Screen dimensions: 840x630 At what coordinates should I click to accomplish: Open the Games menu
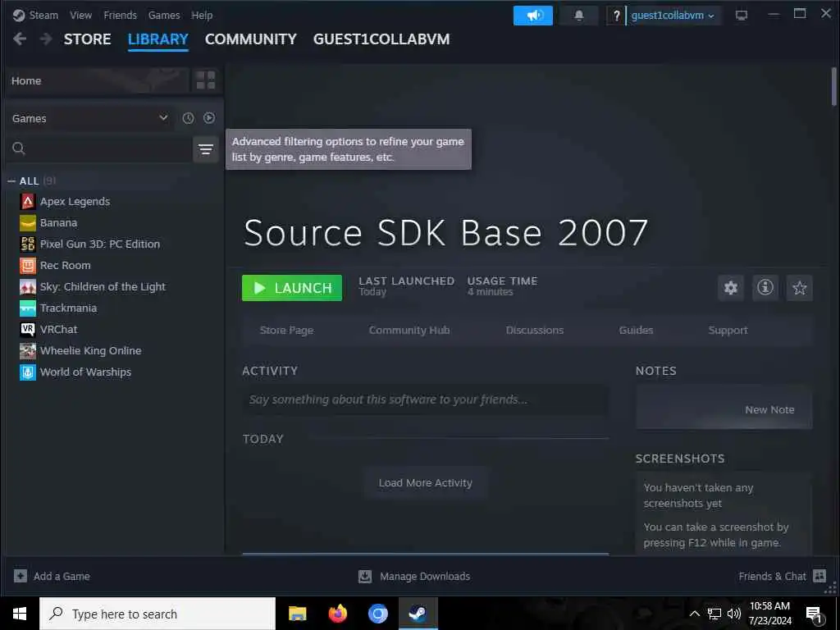[x=164, y=15]
